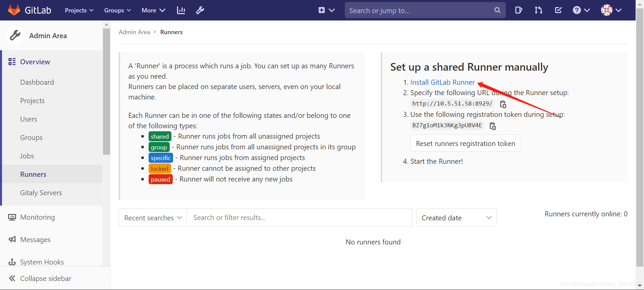Click the sidebar scroll up arrow
This screenshot has width=644, height=290.
(107, 24)
